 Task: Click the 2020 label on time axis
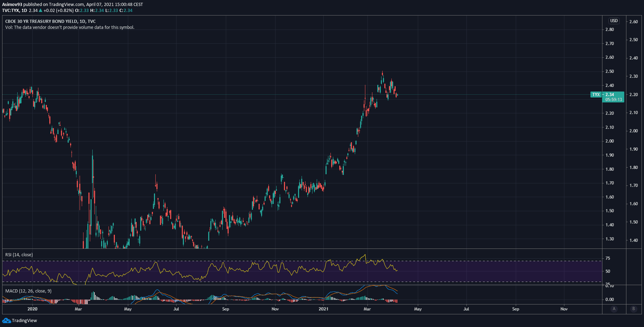[x=32, y=309]
